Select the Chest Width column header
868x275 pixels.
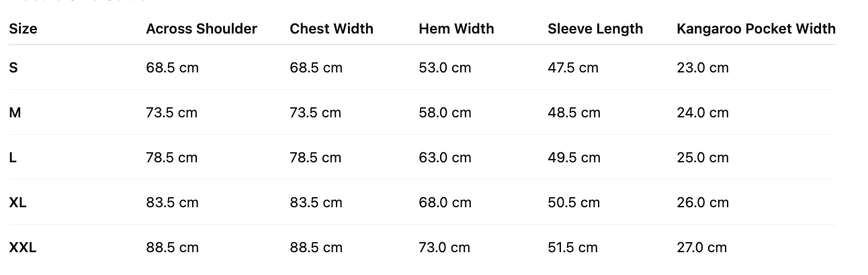point(331,29)
